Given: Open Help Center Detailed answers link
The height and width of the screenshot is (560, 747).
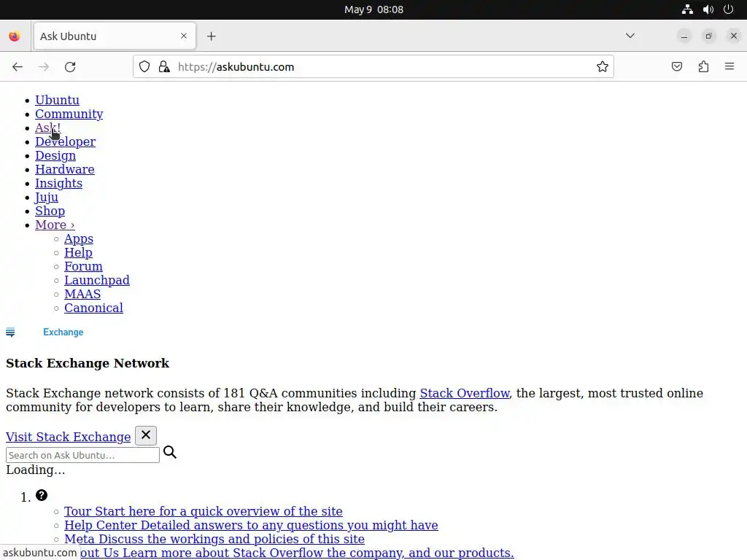Looking at the screenshot, I should 251,525.
